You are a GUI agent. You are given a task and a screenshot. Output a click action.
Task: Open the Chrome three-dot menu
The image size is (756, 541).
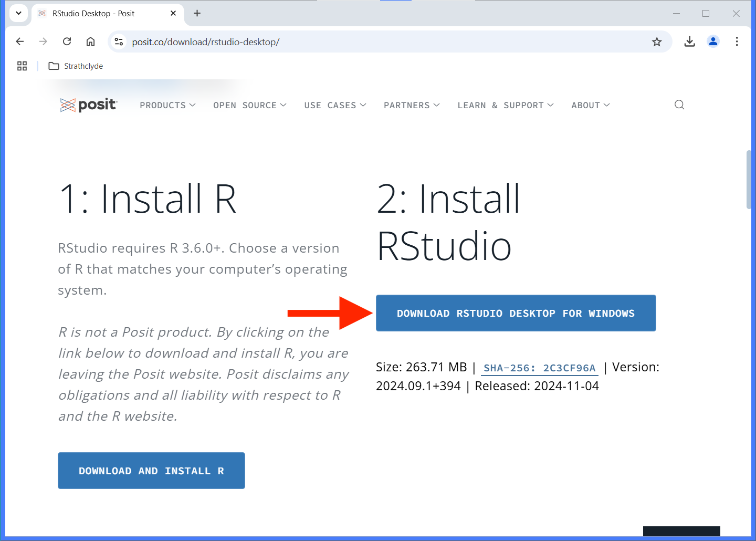[737, 41]
